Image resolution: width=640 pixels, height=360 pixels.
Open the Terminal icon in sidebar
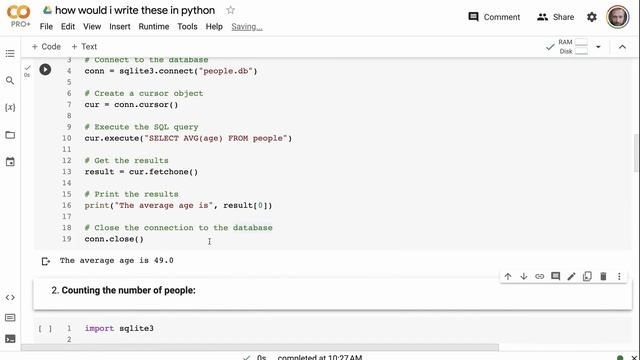10,339
